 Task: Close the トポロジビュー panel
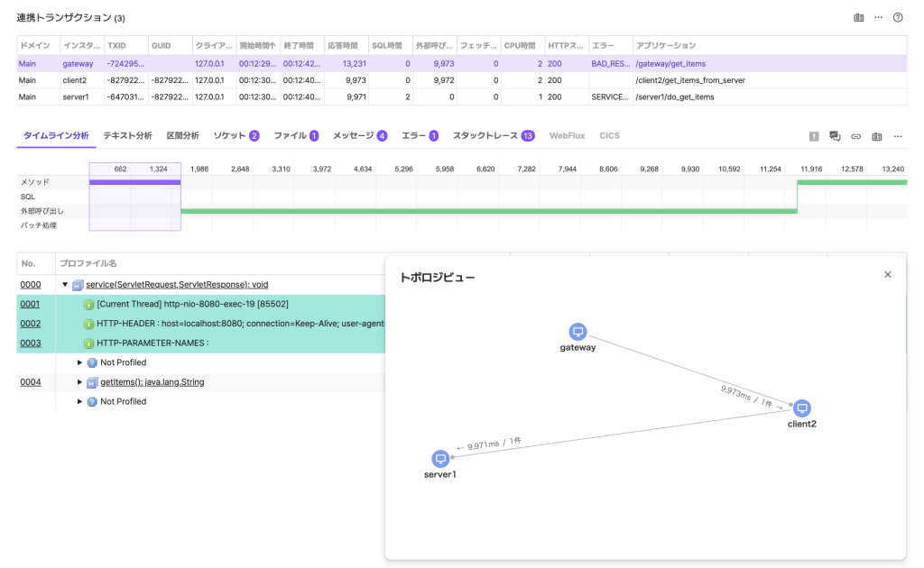tap(887, 275)
